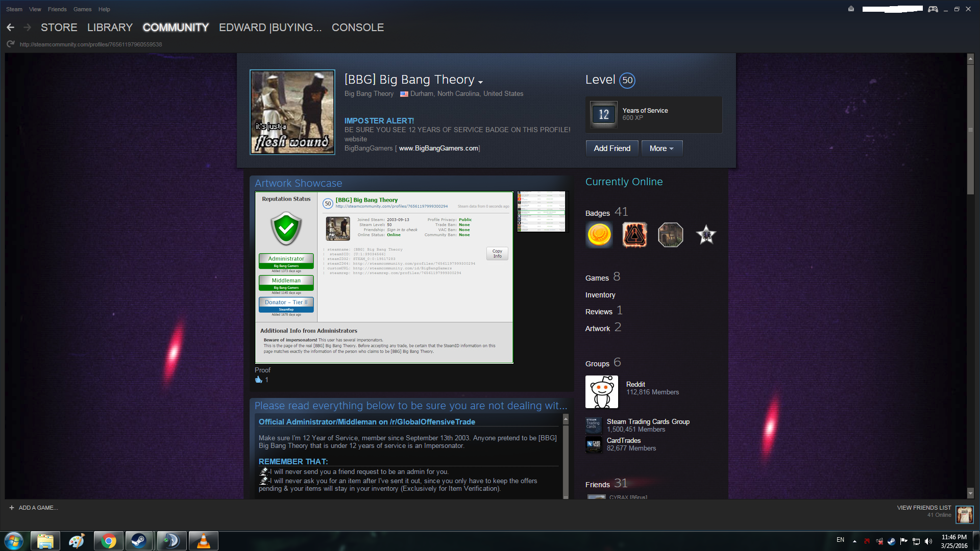Open the Friends menu
Image resolution: width=980 pixels, height=551 pixels.
pyautogui.click(x=57, y=9)
